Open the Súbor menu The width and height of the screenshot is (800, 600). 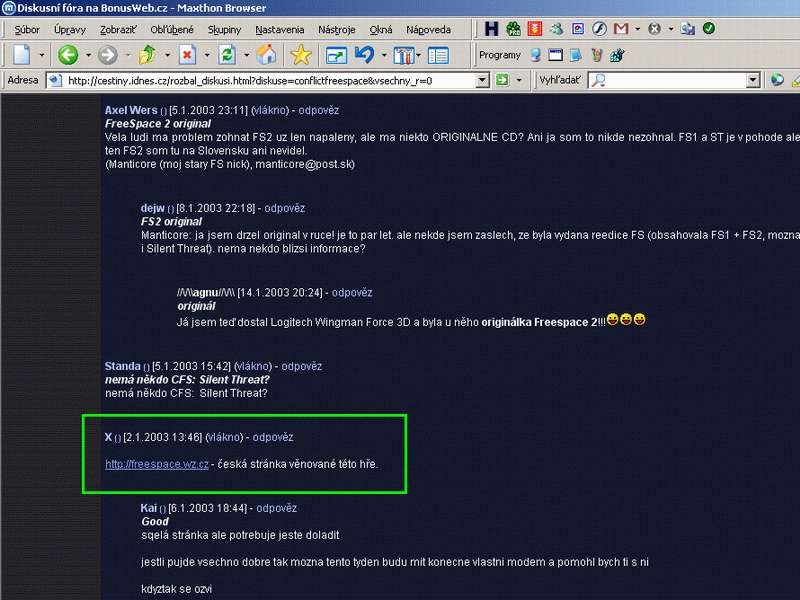click(27, 30)
